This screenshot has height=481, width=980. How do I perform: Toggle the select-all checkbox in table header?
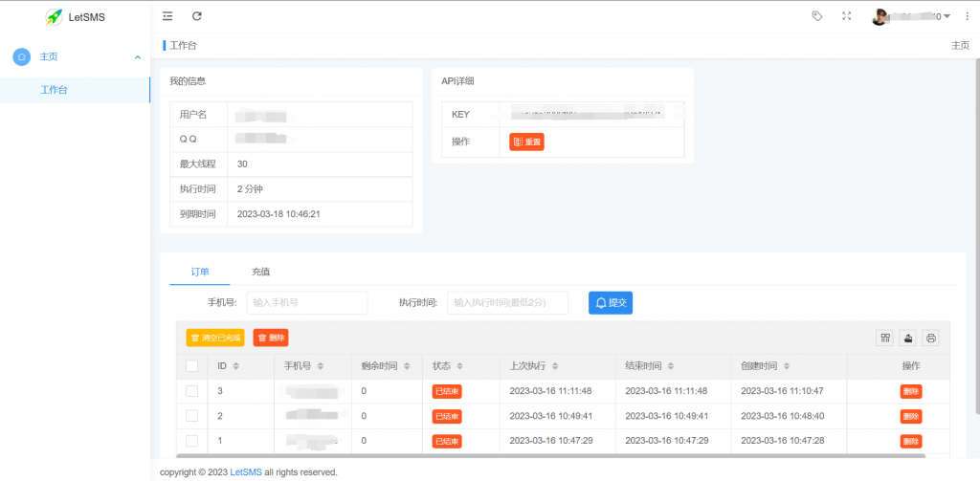[x=192, y=366]
